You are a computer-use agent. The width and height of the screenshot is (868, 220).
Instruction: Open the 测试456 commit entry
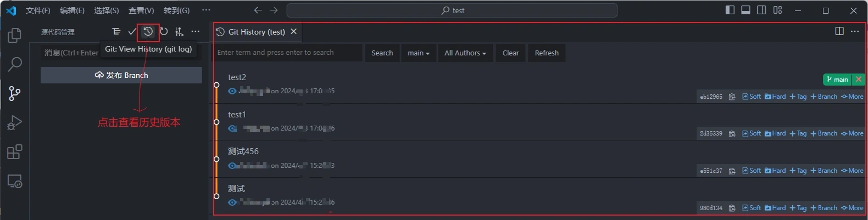[x=243, y=151]
